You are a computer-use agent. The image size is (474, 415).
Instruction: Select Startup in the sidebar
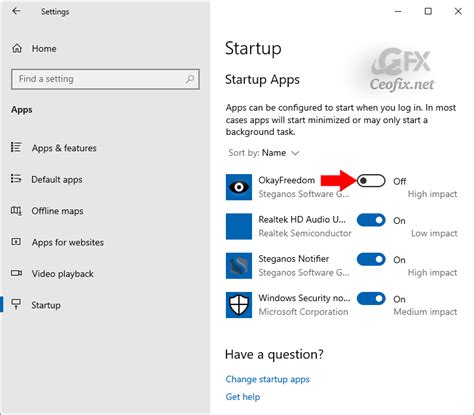click(106, 305)
